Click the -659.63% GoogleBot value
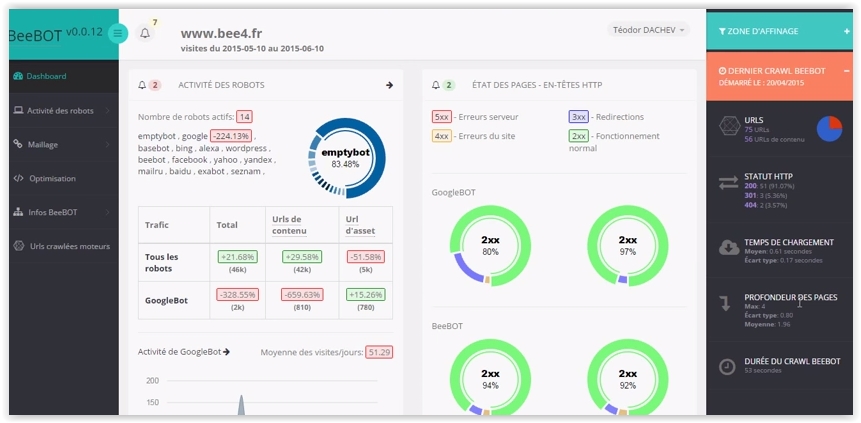This screenshot has width=861, height=423. coord(302,294)
